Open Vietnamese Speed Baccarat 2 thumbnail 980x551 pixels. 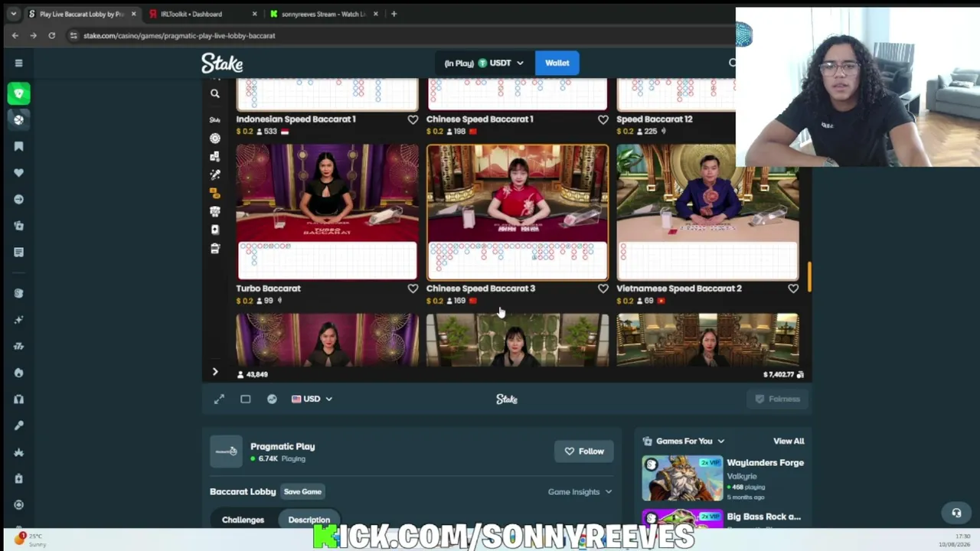click(707, 212)
